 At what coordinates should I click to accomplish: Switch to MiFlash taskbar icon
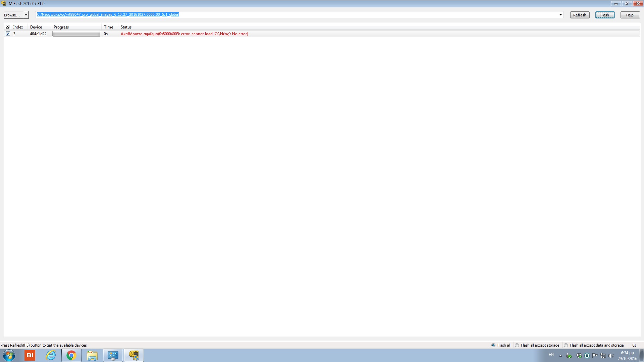click(134, 355)
